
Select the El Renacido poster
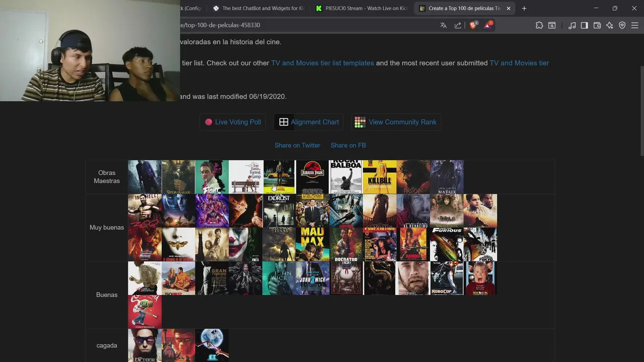click(413, 211)
